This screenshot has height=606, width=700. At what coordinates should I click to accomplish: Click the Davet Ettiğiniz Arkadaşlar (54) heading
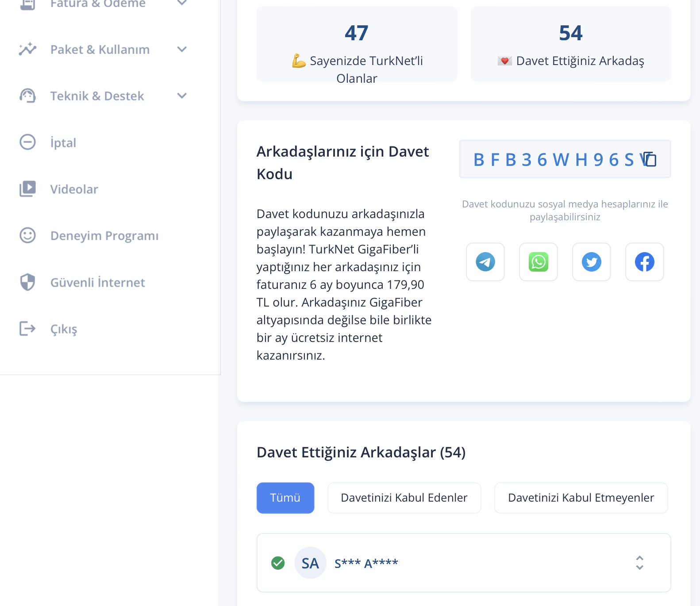coord(361,452)
